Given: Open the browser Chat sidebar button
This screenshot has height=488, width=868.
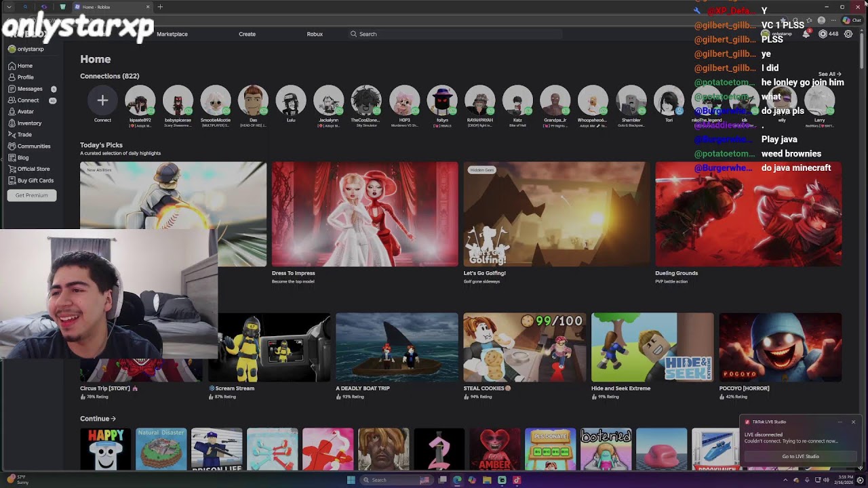Looking at the screenshot, I should click(x=852, y=20).
